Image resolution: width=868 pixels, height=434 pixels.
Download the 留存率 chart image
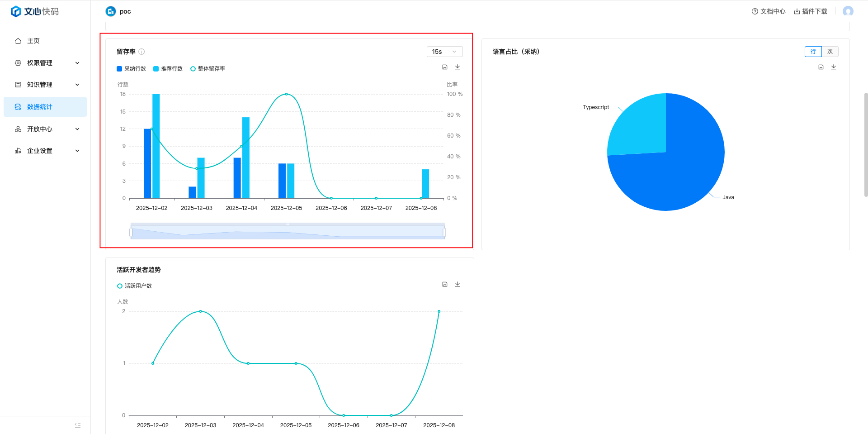[x=458, y=67]
